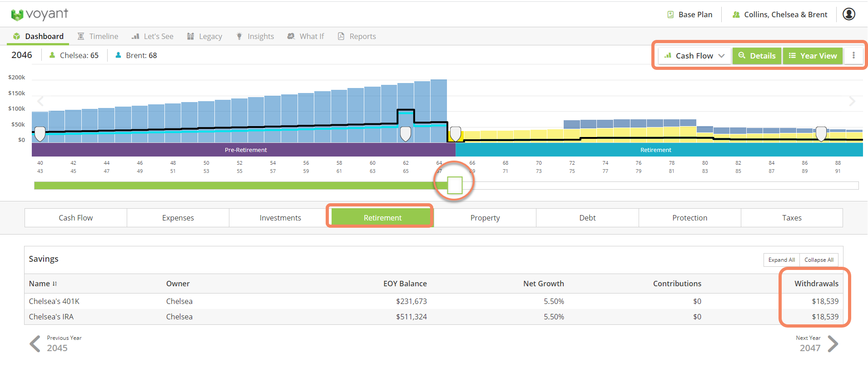868x377 pixels.
Task: Click Chelsea: 65 age label
Action: 74,55
